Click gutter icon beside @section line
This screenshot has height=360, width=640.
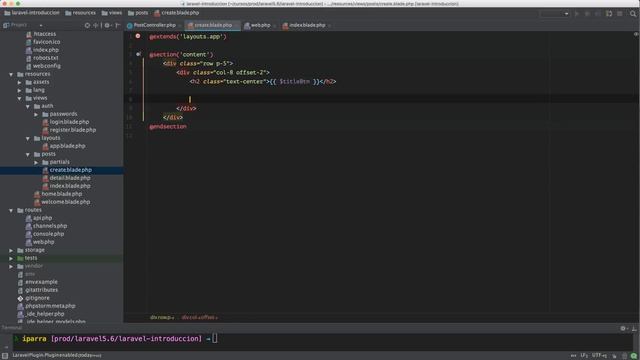(138, 54)
